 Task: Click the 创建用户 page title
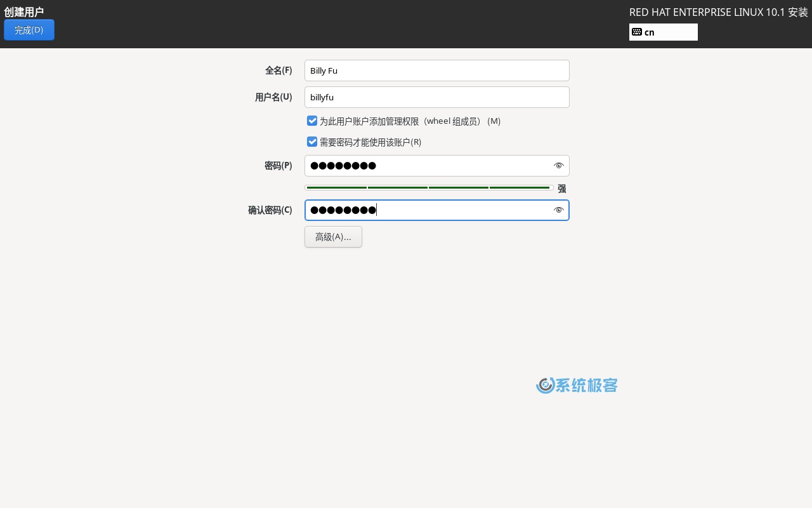coord(24,11)
